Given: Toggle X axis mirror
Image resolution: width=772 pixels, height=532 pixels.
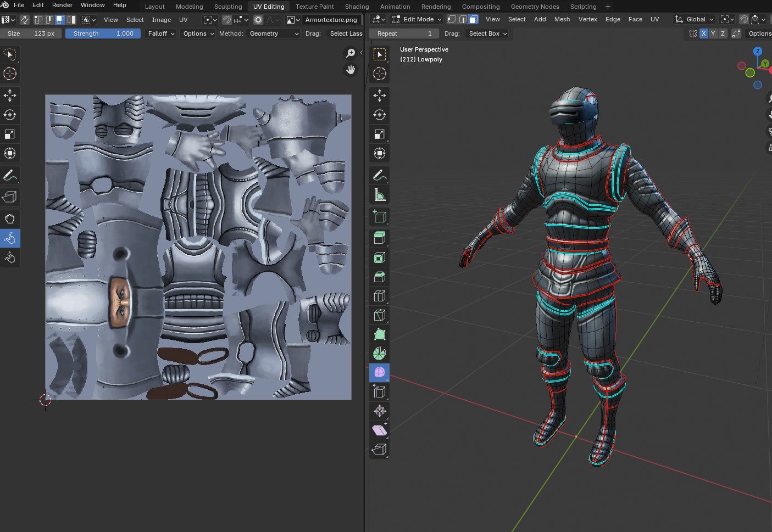Looking at the screenshot, I should (x=703, y=33).
